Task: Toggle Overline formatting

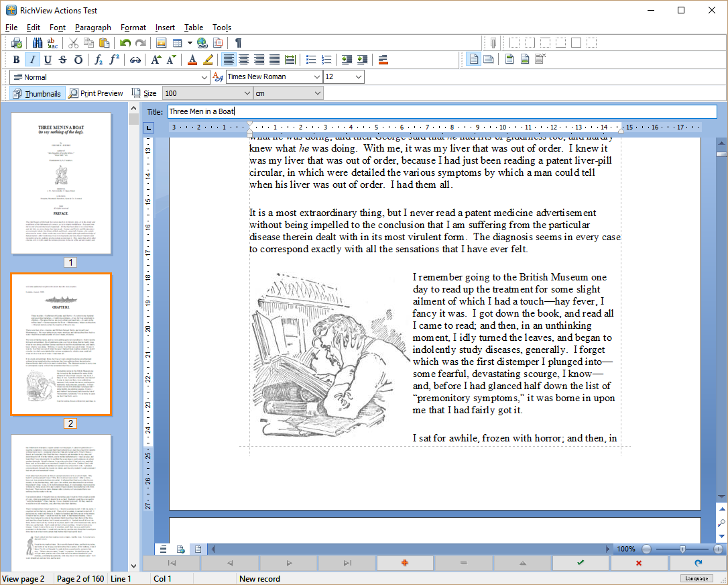Action: (78, 60)
